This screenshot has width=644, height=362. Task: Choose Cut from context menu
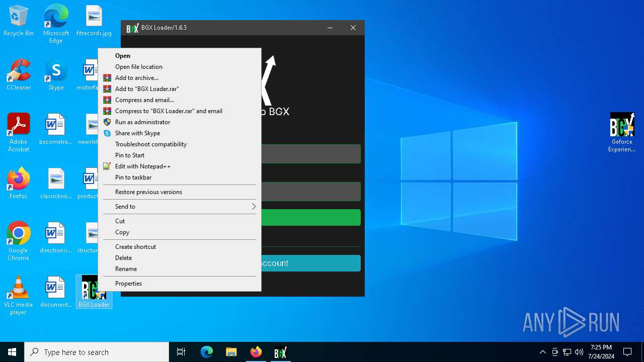pos(180,221)
